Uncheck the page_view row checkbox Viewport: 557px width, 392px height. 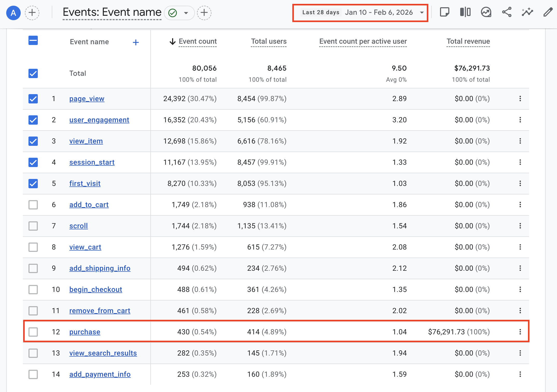point(33,99)
